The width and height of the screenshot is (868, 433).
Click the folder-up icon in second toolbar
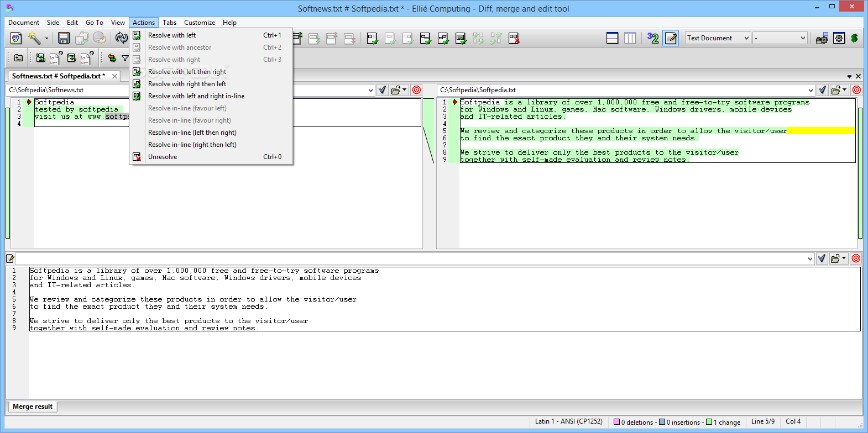click(x=18, y=58)
